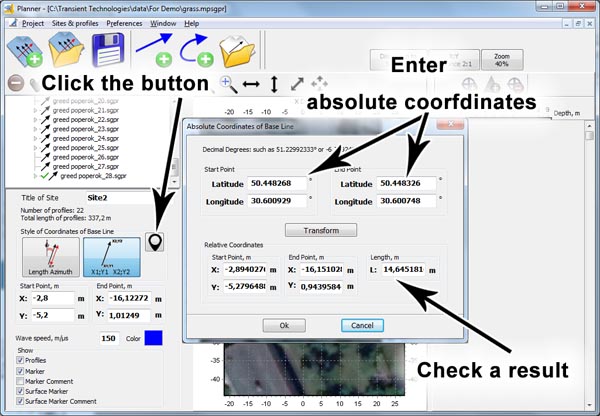Select greed poperok_26.sgpr in the tree
Image resolution: width=600 pixels, height=416 pixels.
pyautogui.click(x=86, y=157)
